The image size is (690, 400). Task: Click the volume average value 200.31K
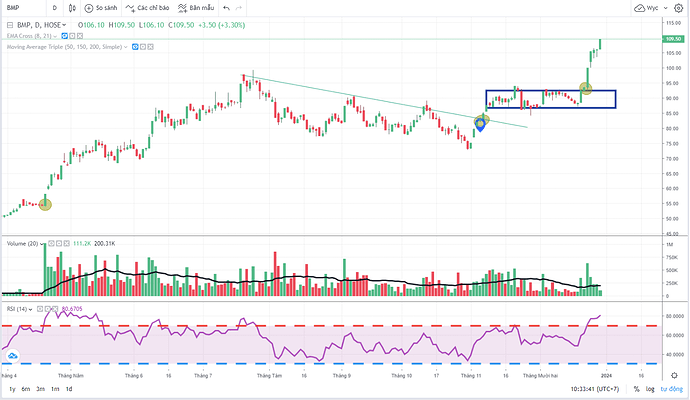[x=104, y=243]
